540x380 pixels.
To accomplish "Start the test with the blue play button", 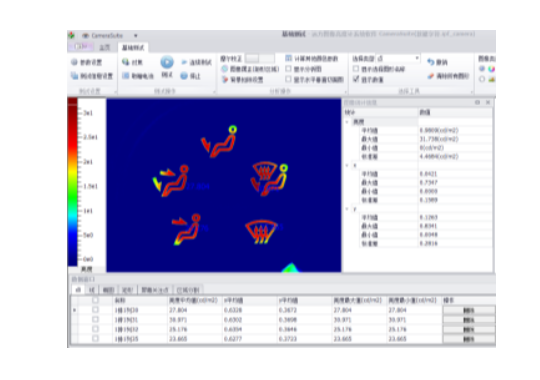I will tap(167, 62).
